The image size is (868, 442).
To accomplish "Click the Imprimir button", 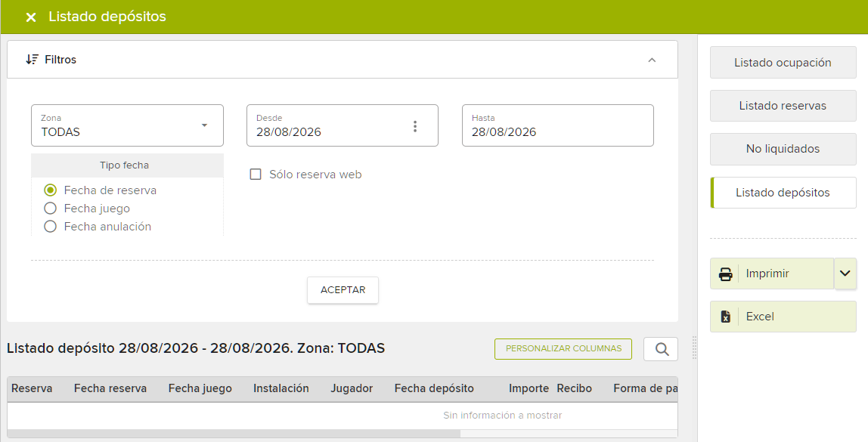I will (x=772, y=274).
